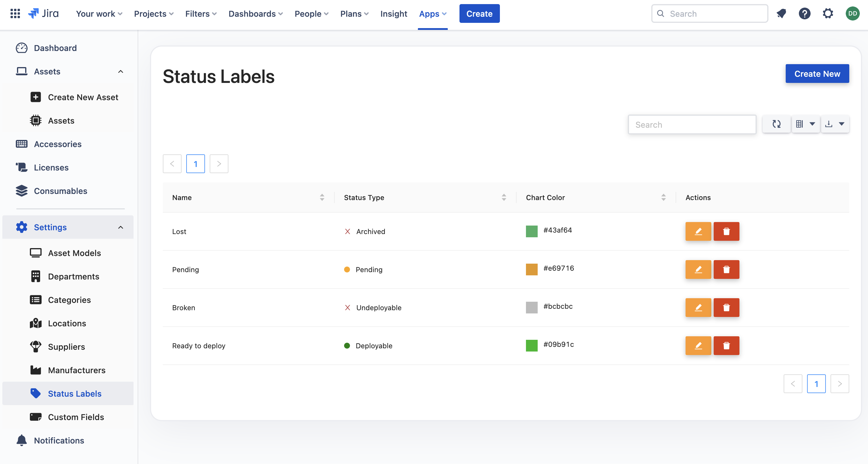The height and width of the screenshot is (464, 868).
Task: Edit the Pending status label
Action: pyautogui.click(x=698, y=269)
